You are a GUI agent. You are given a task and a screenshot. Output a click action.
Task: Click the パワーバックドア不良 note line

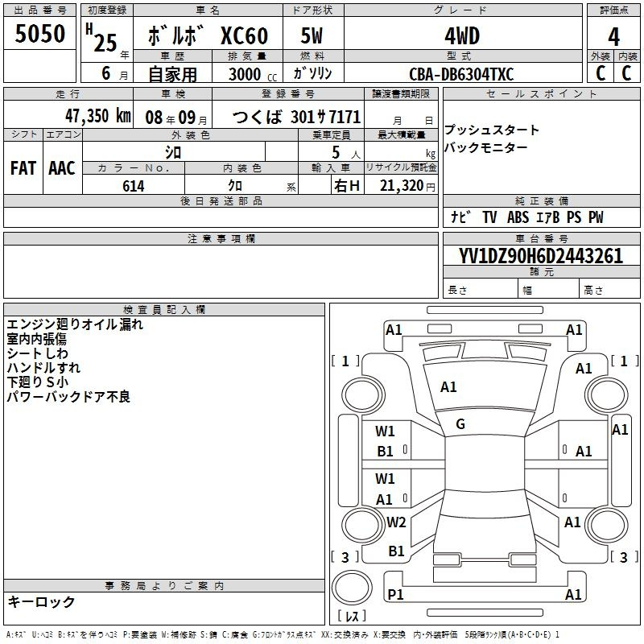pyautogui.click(x=68, y=397)
